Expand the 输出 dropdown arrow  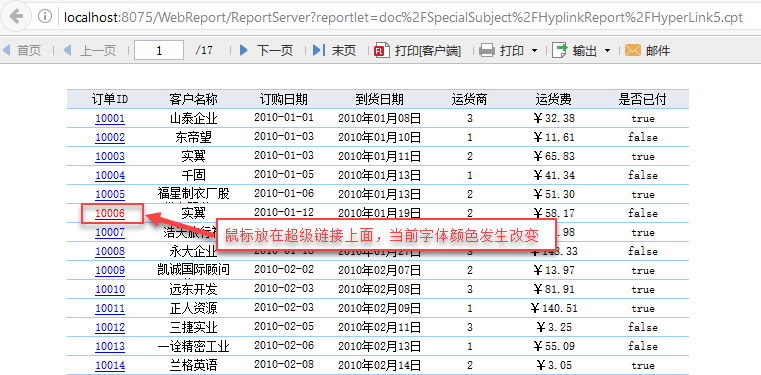607,50
